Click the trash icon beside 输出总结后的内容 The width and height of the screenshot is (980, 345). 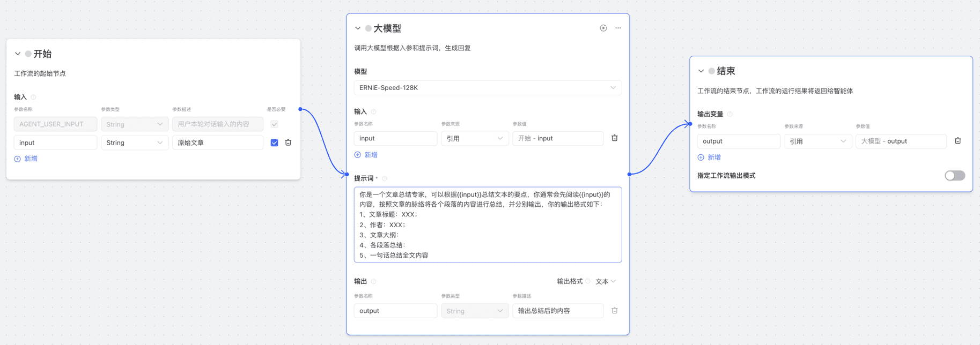pyautogui.click(x=614, y=311)
